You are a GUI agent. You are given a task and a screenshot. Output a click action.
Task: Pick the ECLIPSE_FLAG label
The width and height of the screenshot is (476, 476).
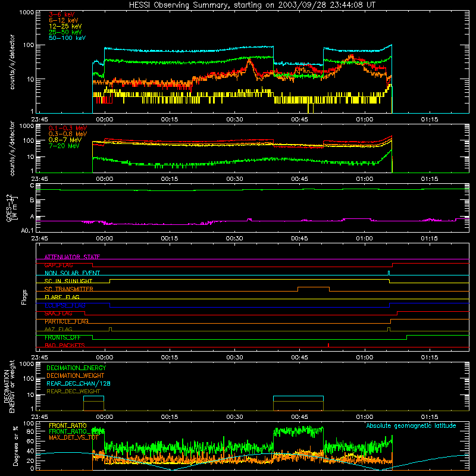[x=65, y=305]
